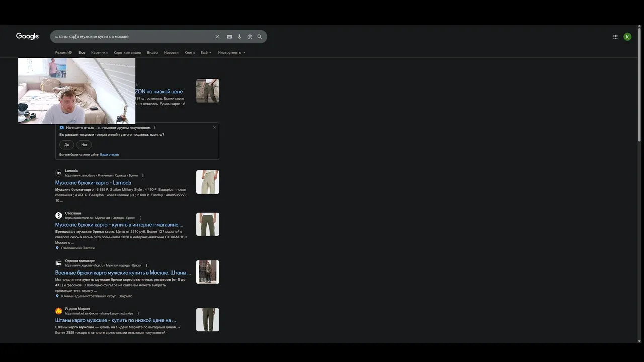Open more options beside the review prompt title
This screenshot has width=644, height=362.
pyautogui.click(x=155, y=128)
